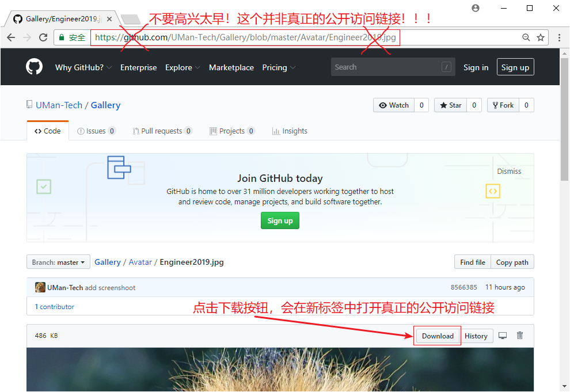Go back with browser back arrow
Screen dimensions: 570x392
11,37
